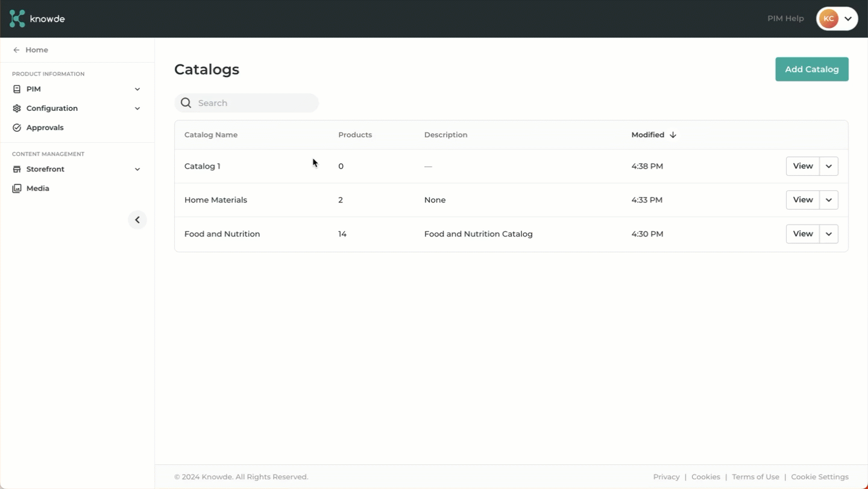Image resolution: width=868 pixels, height=489 pixels.
Task: Click the PIM document icon in sidebar
Action: 17,89
